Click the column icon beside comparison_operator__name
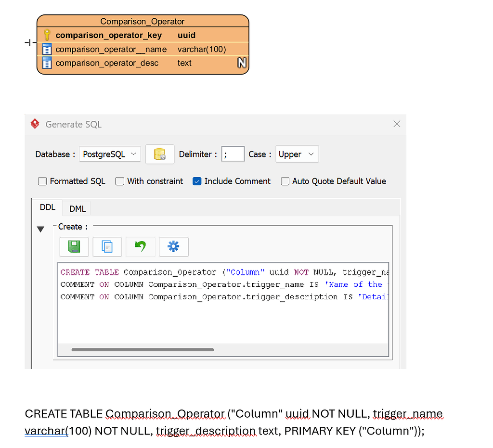The width and height of the screenshot is (493, 448). tap(47, 49)
